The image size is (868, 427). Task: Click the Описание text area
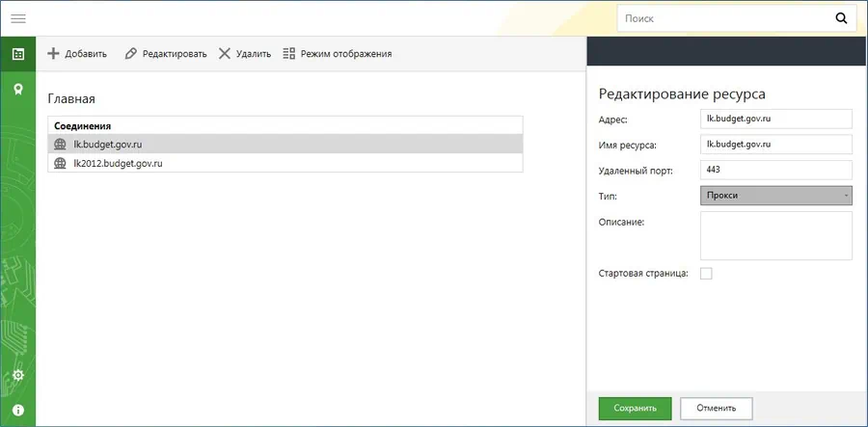pos(776,235)
